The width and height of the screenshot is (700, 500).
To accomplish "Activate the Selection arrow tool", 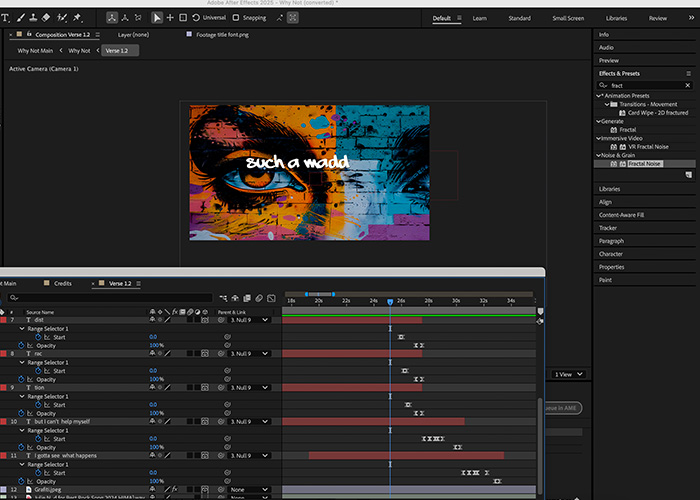I will (x=157, y=18).
